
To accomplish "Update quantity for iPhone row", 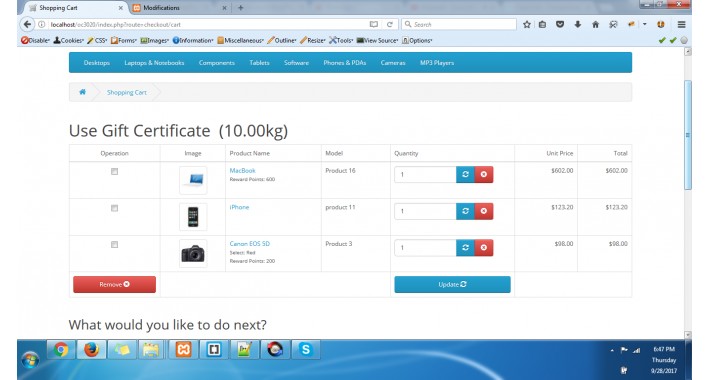I will (x=465, y=211).
